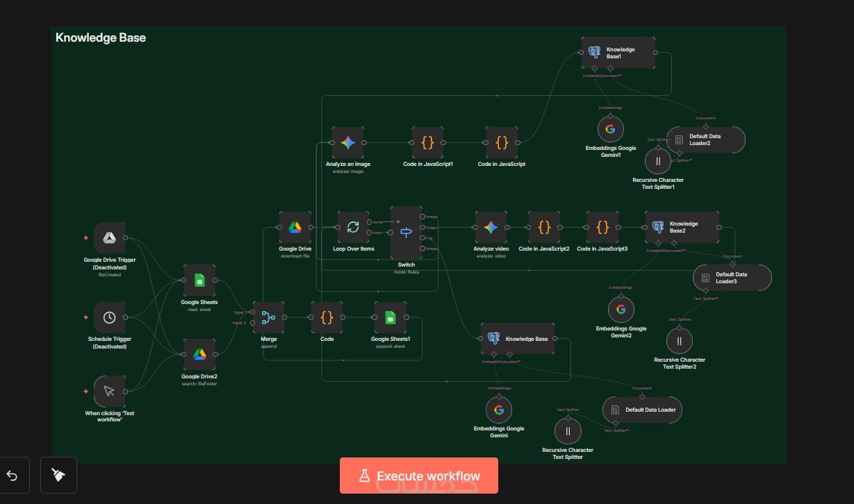
Task: Select the Merge append node
Action: pyautogui.click(x=268, y=318)
